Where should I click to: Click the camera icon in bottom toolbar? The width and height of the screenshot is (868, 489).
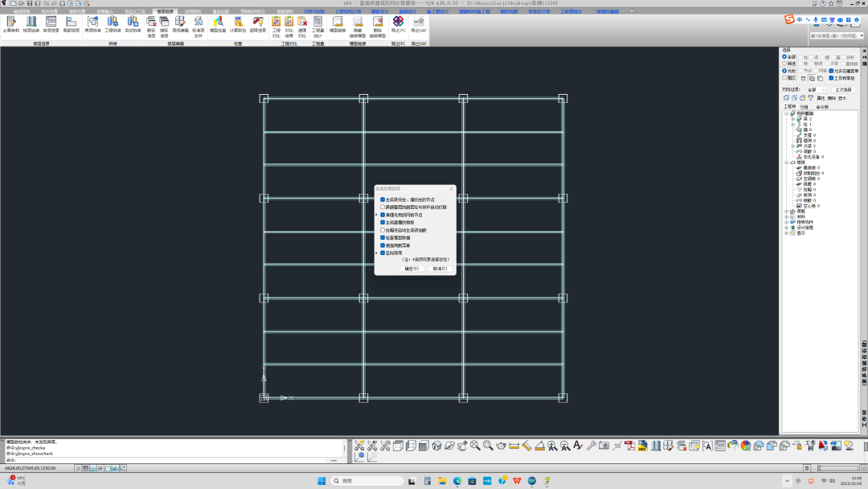tap(604, 446)
